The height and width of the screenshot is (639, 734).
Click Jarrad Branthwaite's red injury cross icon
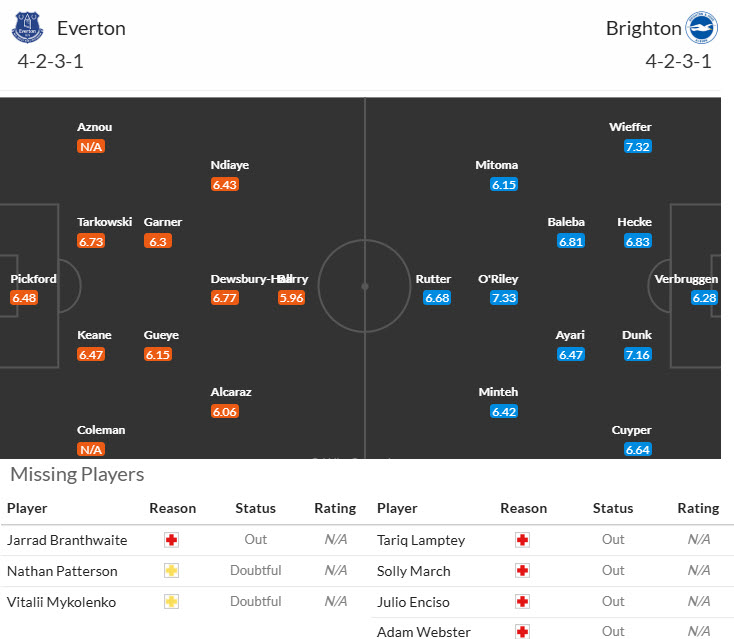[172, 540]
